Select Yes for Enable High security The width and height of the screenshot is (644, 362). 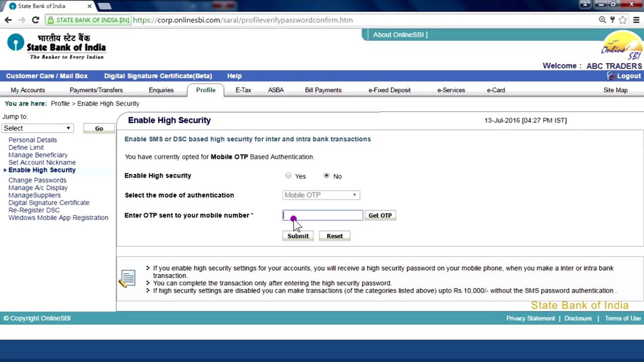pos(288,175)
